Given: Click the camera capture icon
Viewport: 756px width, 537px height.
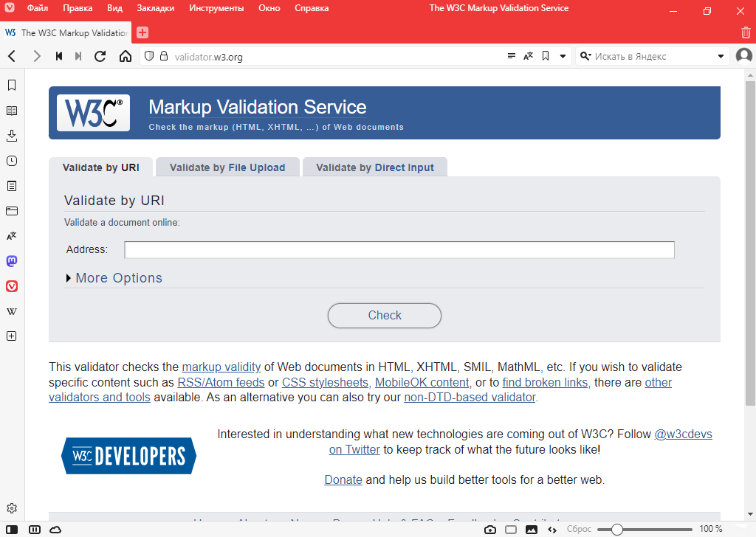Looking at the screenshot, I should [490, 529].
